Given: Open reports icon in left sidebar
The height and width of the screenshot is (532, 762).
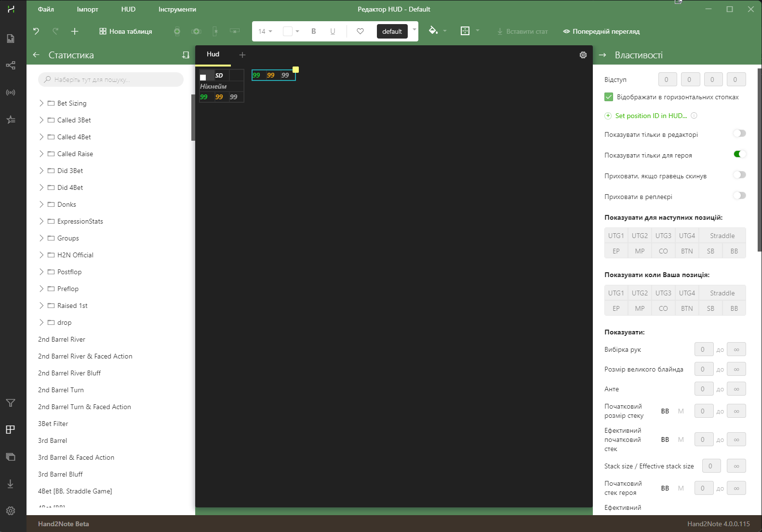Looking at the screenshot, I should coord(11,39).
